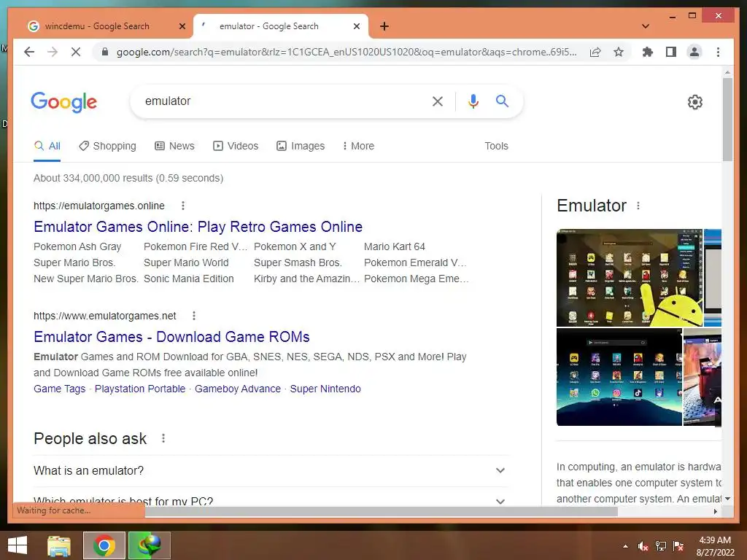Screen dimensions: 747x560
Task: Open Google quick settings gear
Action: click(x=695, y=102)
